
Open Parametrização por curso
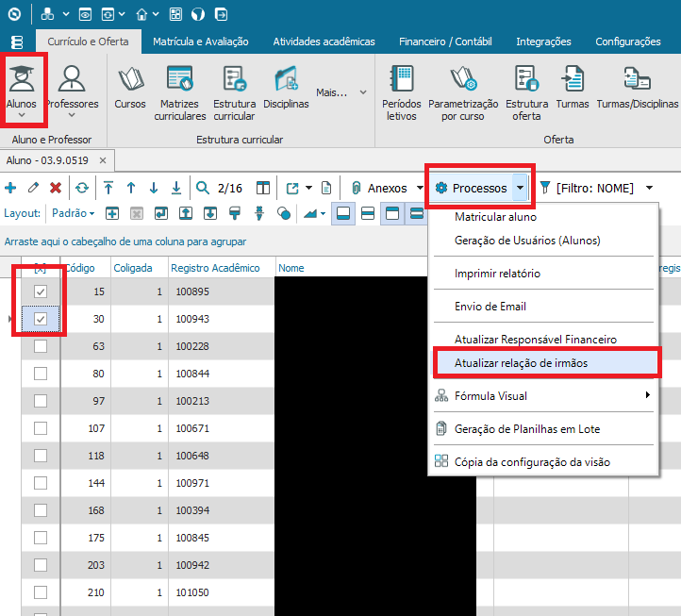tap(463, 92)
